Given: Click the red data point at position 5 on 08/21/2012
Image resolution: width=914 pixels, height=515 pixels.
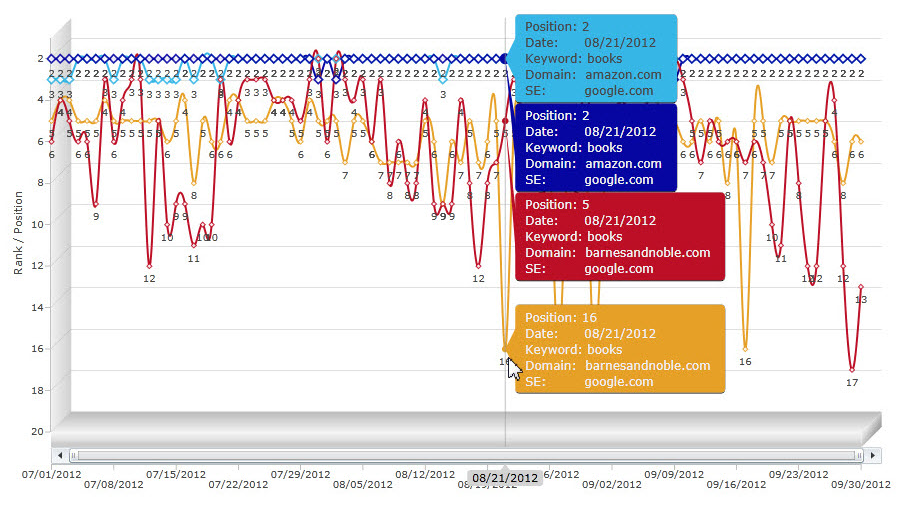Looking at the screenshot, I should pos(505,121).
